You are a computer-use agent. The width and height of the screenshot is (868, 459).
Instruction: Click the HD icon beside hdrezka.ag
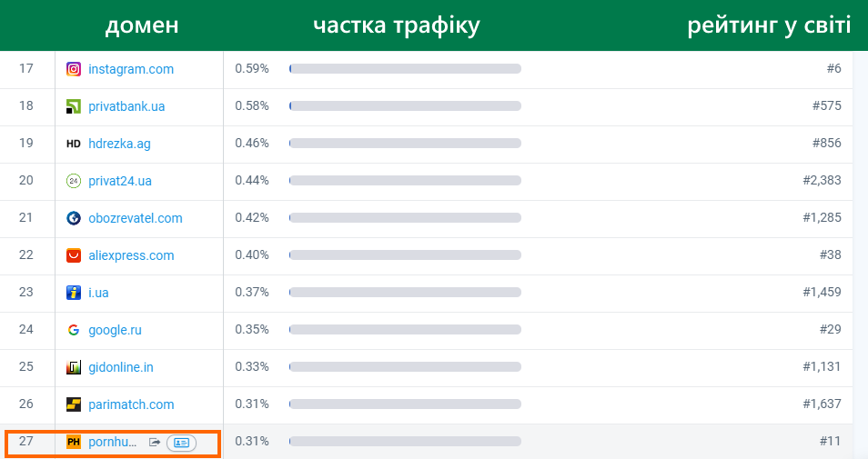coord(74,144)
